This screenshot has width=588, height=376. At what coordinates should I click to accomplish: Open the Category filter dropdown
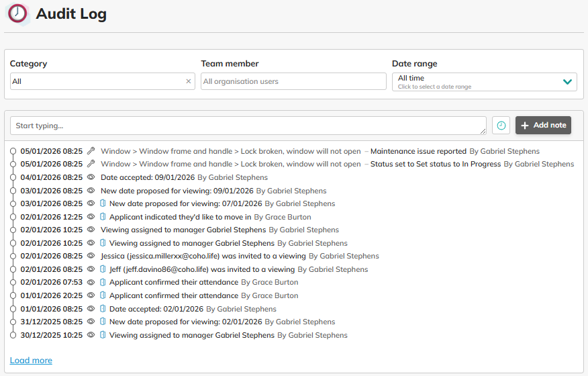[x=97, y=81]
